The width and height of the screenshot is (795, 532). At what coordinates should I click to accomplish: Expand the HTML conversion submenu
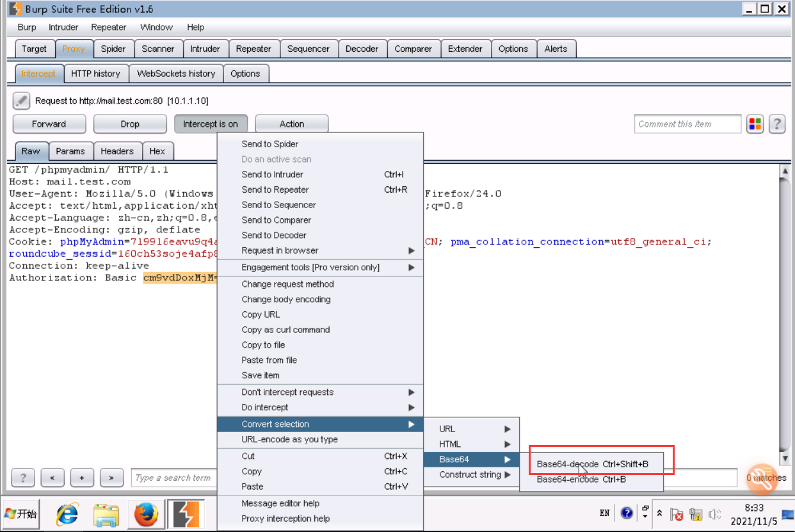(472, 444)
